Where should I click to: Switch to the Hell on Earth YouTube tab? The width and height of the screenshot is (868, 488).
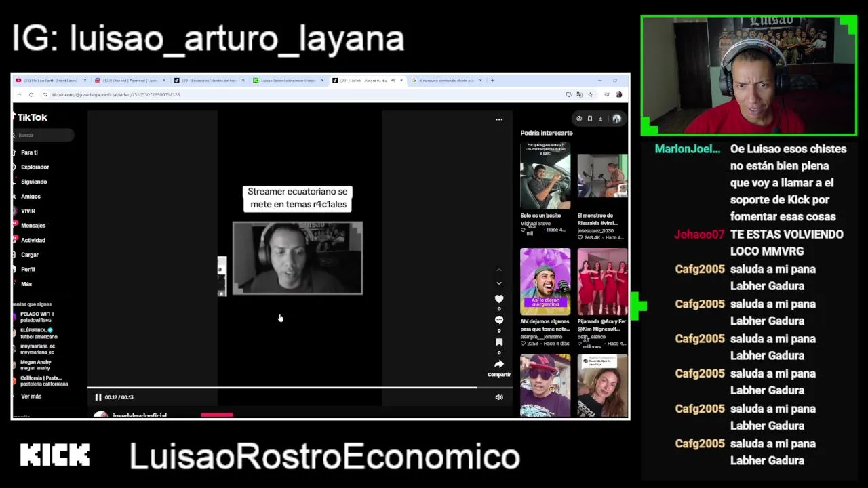point(52,81)
